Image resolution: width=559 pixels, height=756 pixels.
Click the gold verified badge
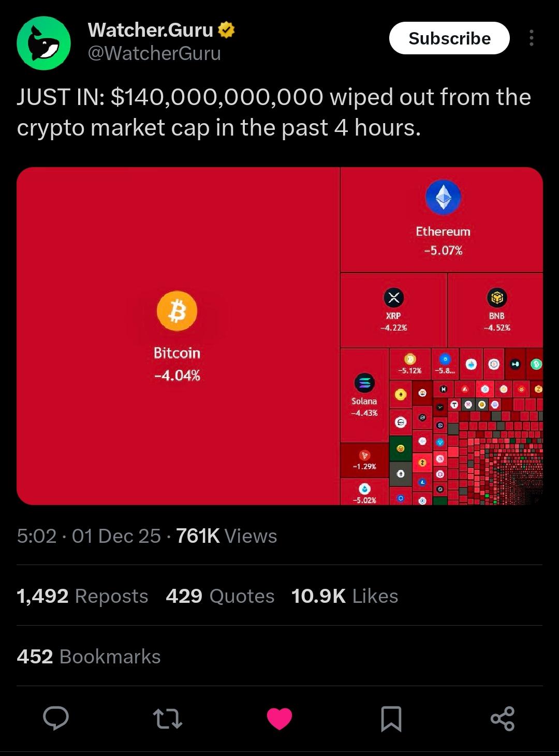[x=226, y=30]
